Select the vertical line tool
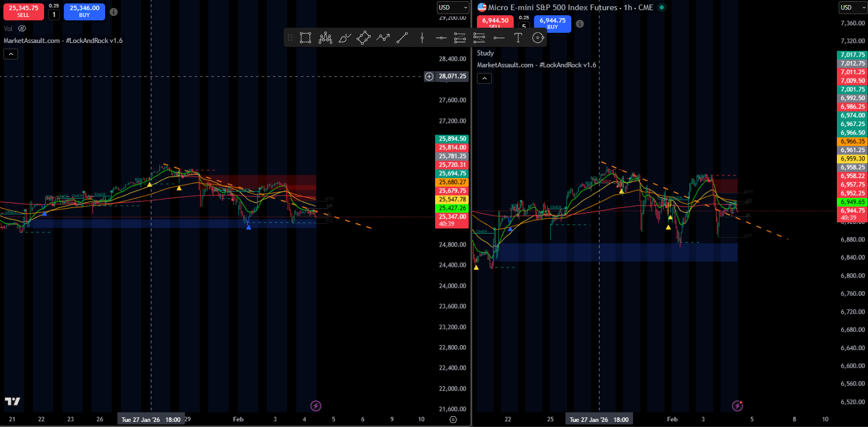This screenshot has width=868, height=427. point(422,38)
